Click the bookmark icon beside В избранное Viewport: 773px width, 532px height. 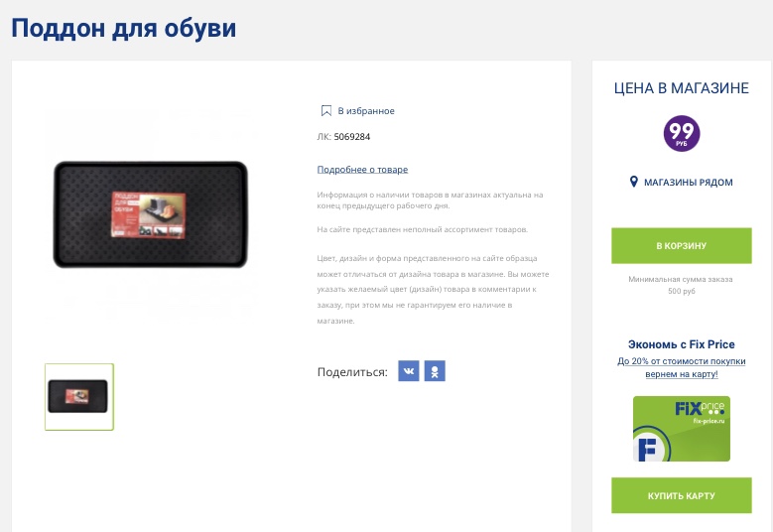point(325,111)
